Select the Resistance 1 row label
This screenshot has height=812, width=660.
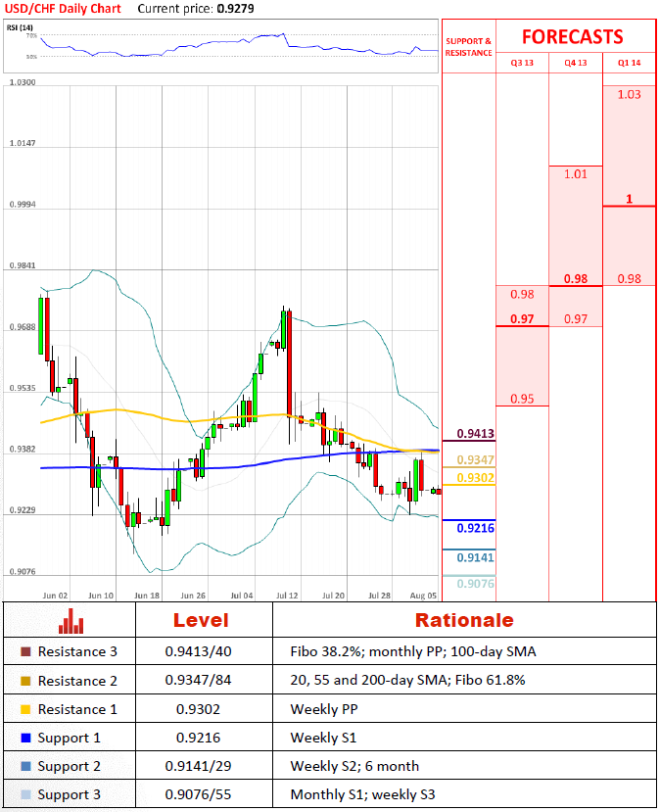coord(77,709)
